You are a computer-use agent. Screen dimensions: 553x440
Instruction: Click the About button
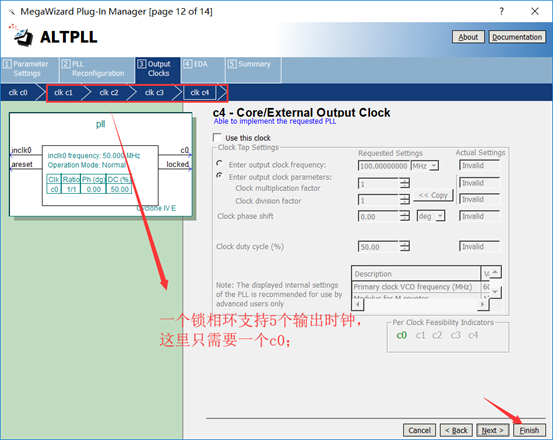point(468,37)
